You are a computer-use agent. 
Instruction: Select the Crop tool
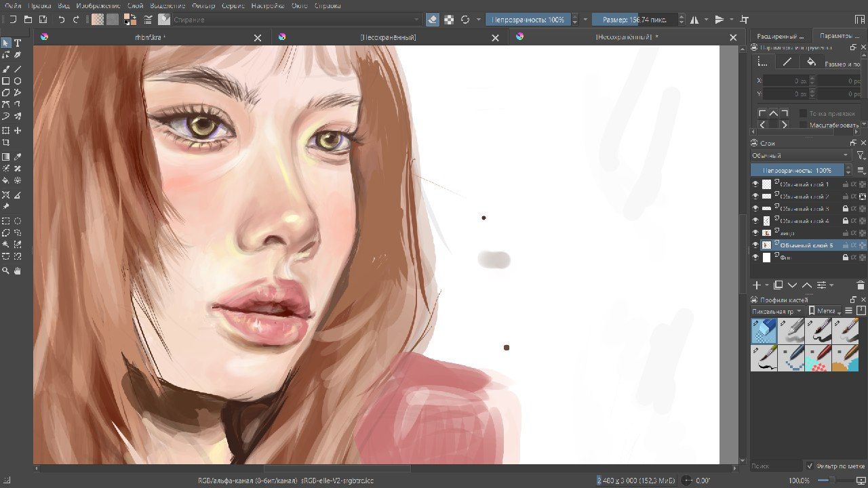tap(6, 143)
